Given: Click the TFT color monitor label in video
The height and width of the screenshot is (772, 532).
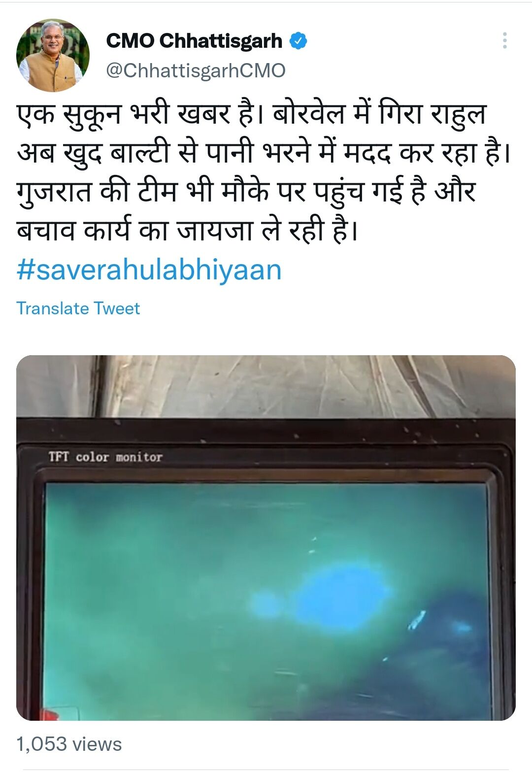Looking at the screenshot, I should (x=105, y=457).
